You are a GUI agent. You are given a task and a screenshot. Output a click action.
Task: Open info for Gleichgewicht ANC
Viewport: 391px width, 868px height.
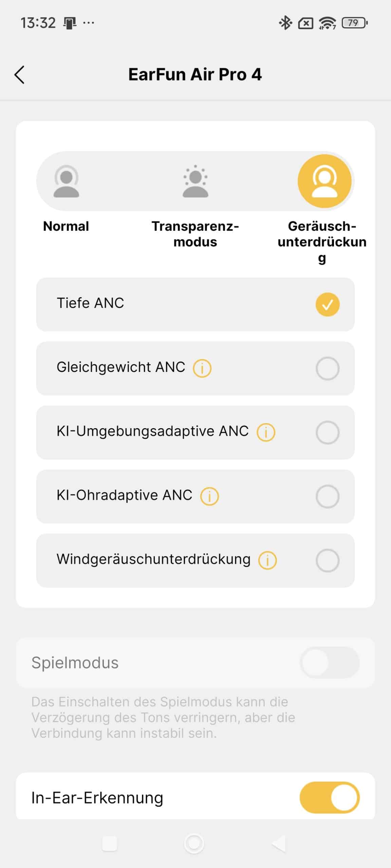click(x=202, y=368)
